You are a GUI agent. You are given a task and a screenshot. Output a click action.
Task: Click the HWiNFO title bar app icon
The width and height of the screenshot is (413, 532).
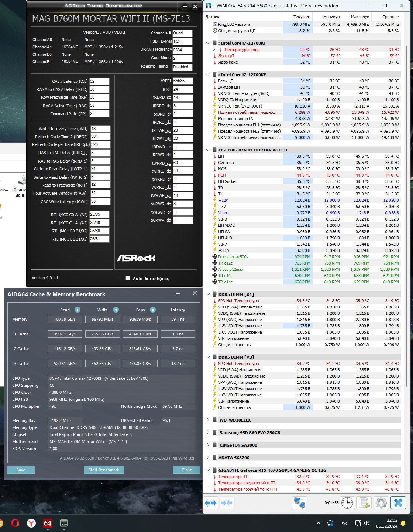[209, 6]
